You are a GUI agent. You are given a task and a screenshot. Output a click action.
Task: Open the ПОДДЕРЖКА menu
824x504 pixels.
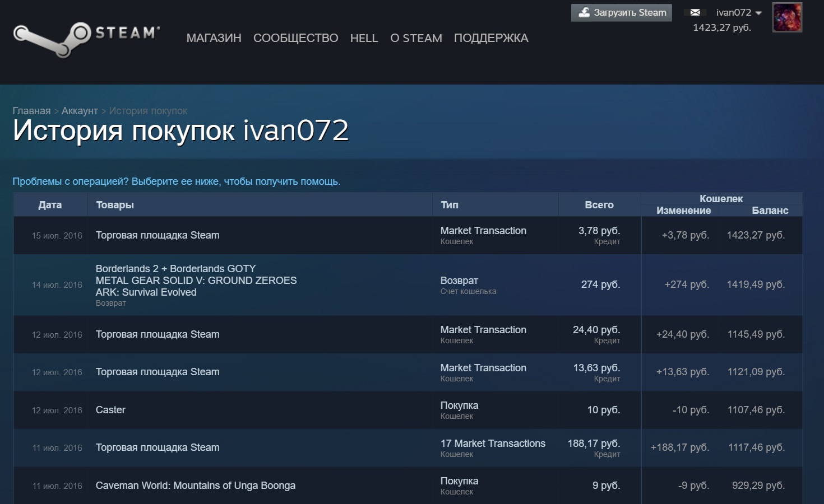(x=491, y=38)
